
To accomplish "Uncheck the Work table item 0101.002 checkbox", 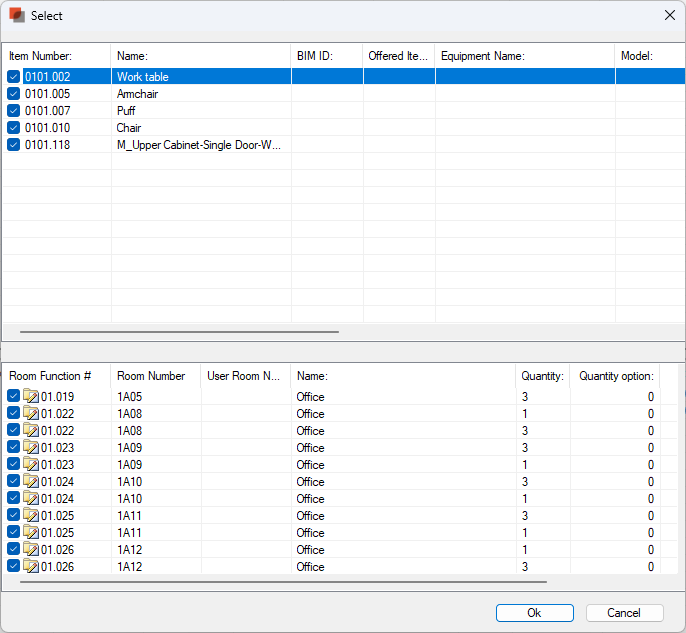I will point(14,77).
